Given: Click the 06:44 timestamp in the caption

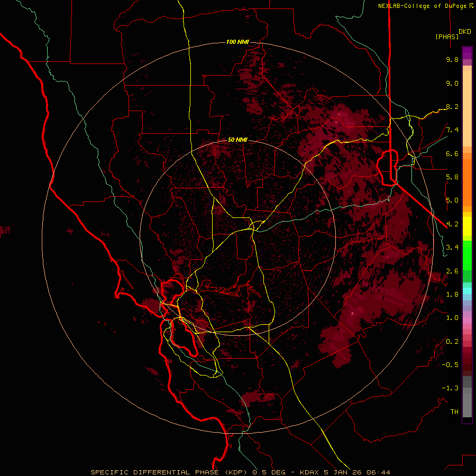Looking at the screenshot, I should tap(378, 472).
